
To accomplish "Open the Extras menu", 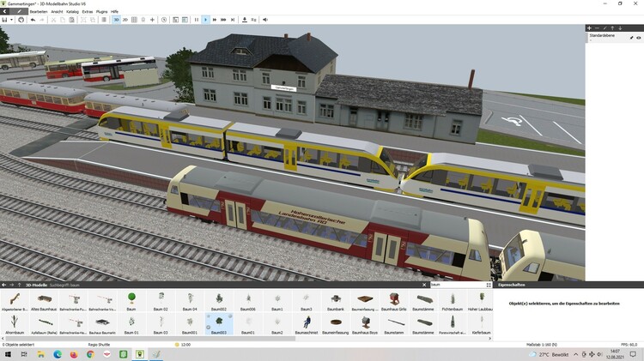I will (88, 12).
